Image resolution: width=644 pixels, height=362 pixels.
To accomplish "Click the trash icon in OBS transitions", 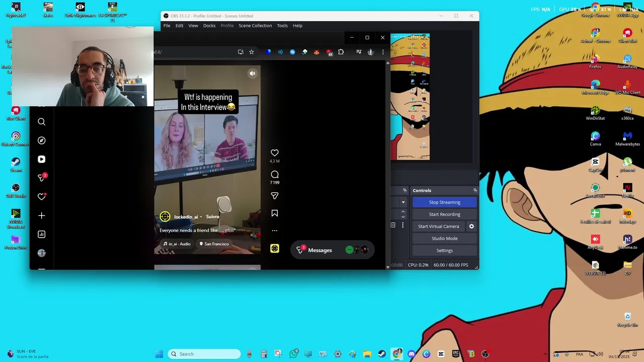I will pos(393,225).
